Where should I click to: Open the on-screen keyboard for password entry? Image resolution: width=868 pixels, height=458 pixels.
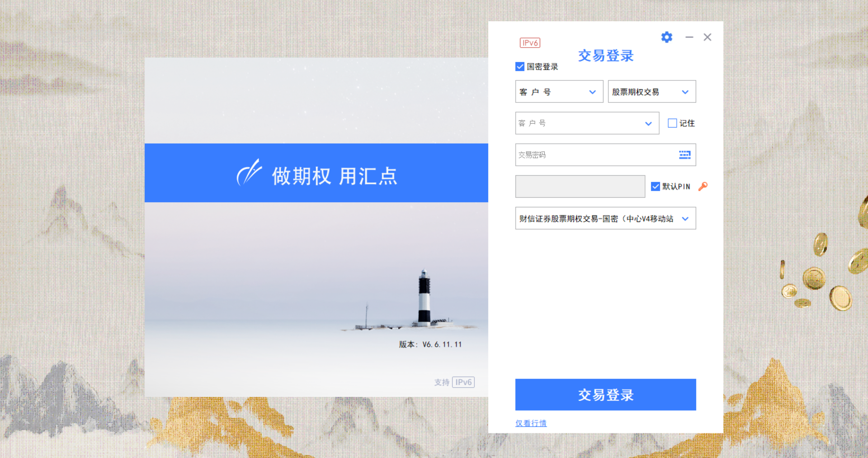tap(684, 155)
